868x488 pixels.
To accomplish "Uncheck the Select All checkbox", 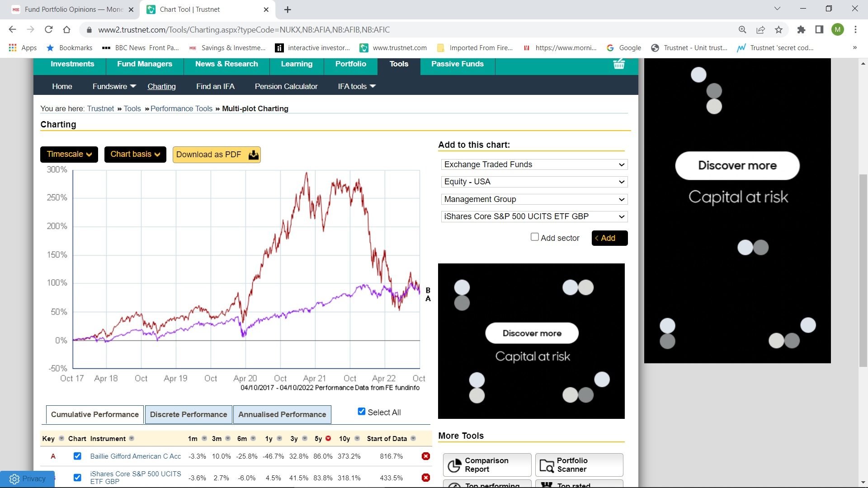I will click(x=362, y=412).
